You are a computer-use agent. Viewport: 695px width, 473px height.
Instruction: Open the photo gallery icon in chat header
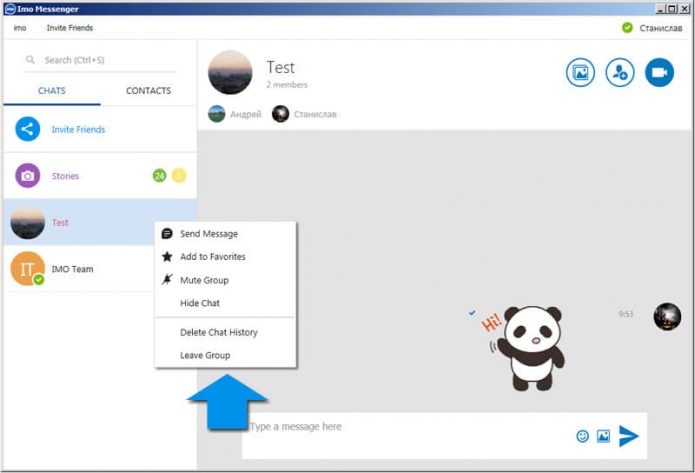pyautogui.click(x=580, y=72)
